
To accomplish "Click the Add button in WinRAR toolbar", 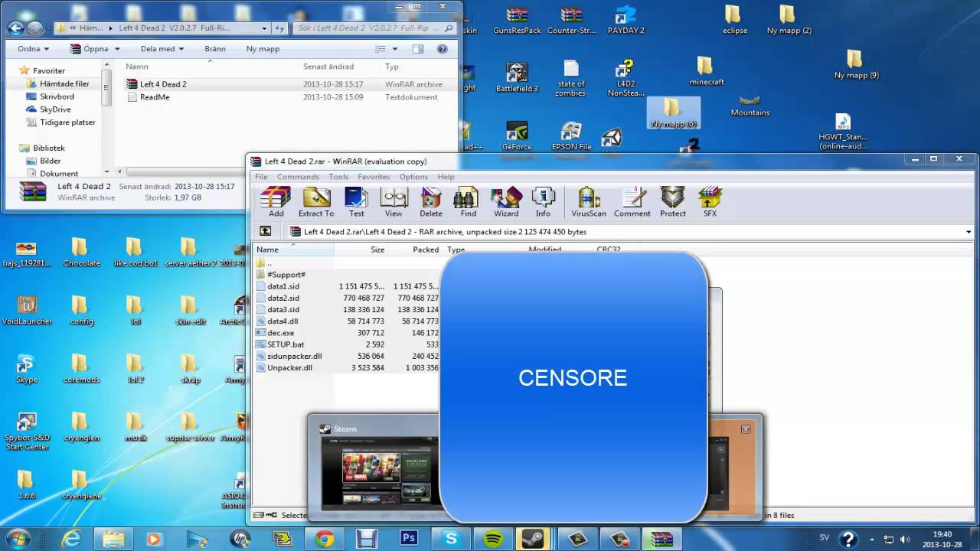I will tap(276, 202).
